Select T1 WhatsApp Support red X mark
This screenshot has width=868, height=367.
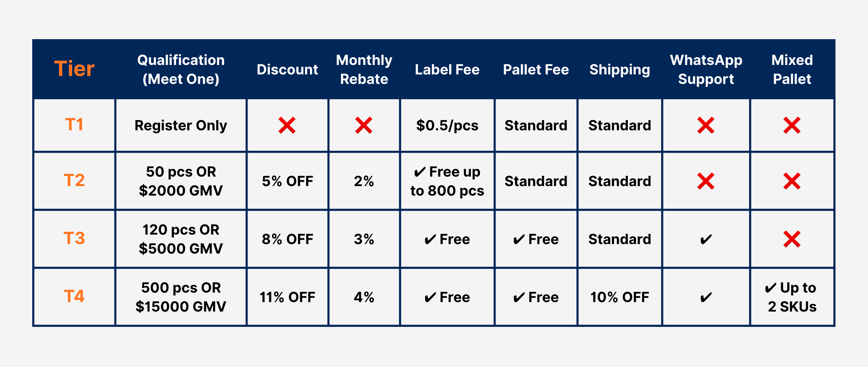click(706, 125)
